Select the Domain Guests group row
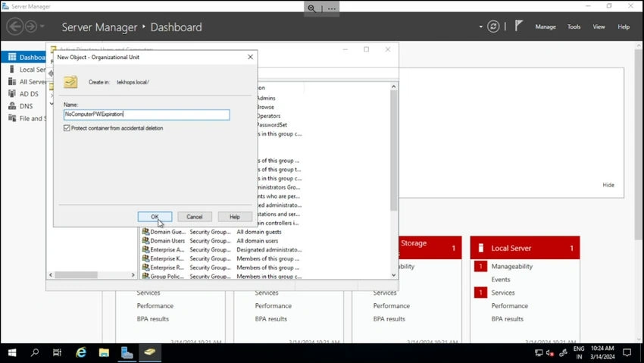Viewport: 644px width, 363px height. pyautogui.click(x=222, y=232)
